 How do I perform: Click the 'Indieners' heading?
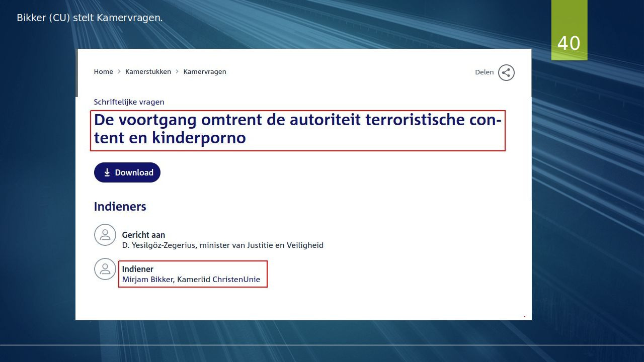coord(120,207)
